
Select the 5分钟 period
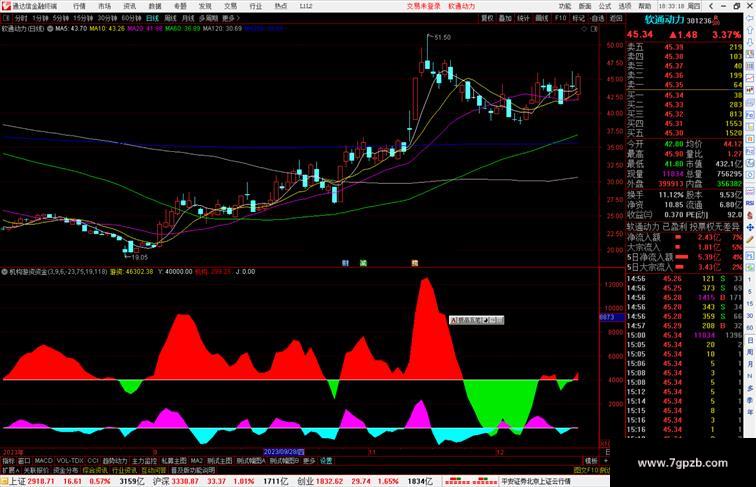pyautogui.click(x=60, y=18)
